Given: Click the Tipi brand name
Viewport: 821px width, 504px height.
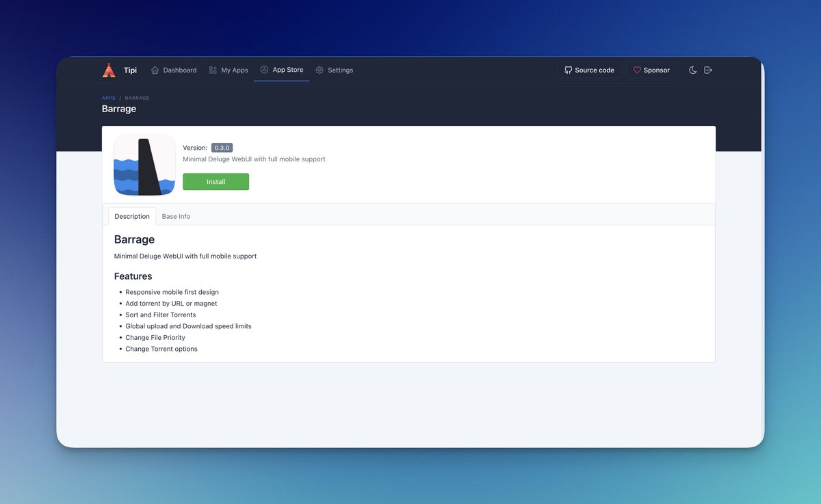Looking at the screenshot, I should 130,70.
